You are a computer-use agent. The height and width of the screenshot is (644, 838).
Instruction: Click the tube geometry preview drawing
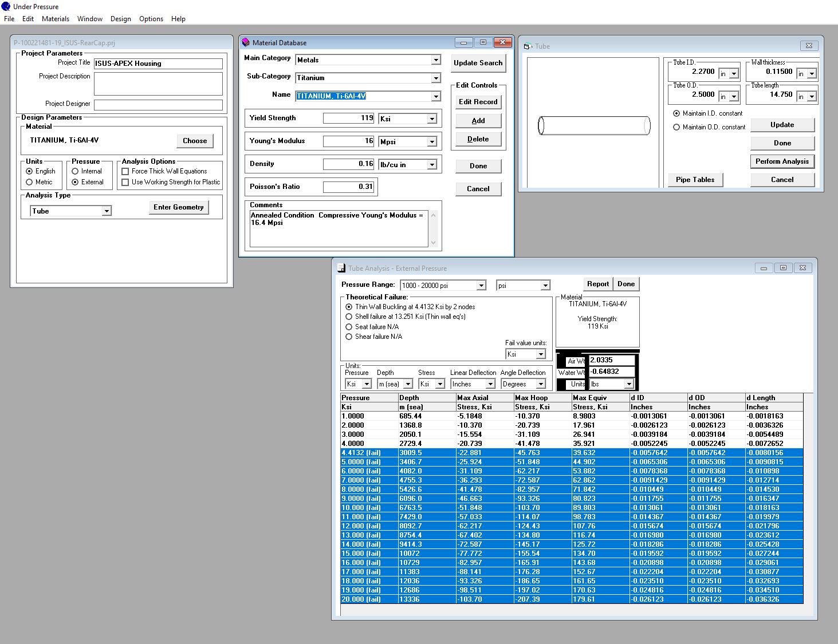click(x=593, y=125)
